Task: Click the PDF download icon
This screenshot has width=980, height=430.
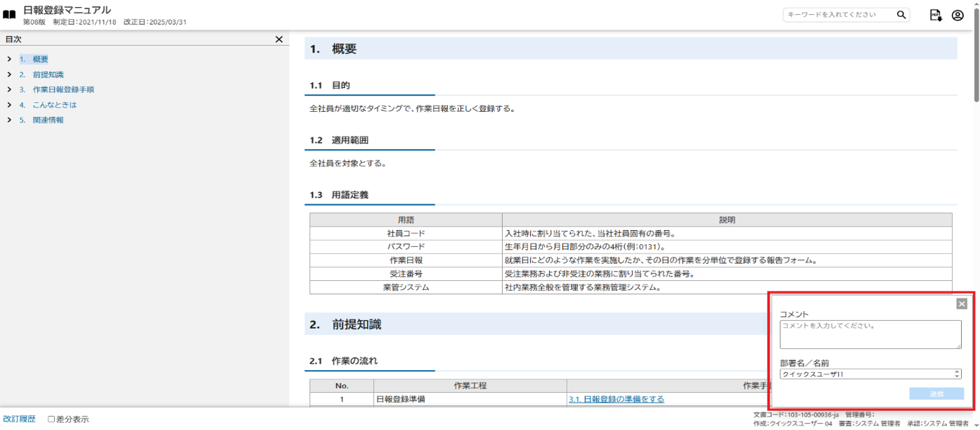Action: [936, 15]
